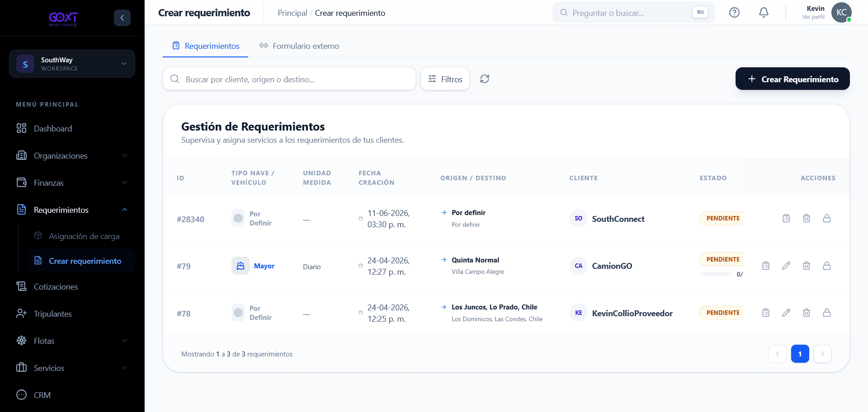Expand the Organizaciones menu
This screenshot has height=412, width=868.
[x=72, y=156]
